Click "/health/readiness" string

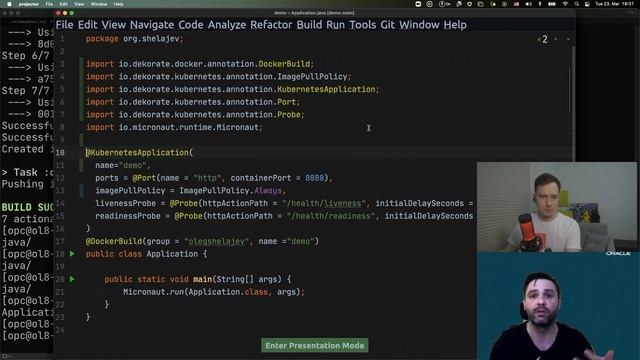(331, 216)
